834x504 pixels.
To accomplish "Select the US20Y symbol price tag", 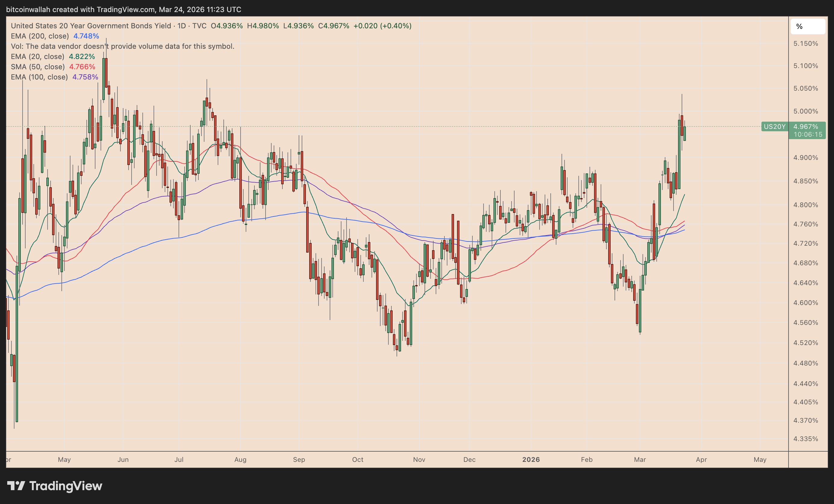I will [x=774, y=126].
